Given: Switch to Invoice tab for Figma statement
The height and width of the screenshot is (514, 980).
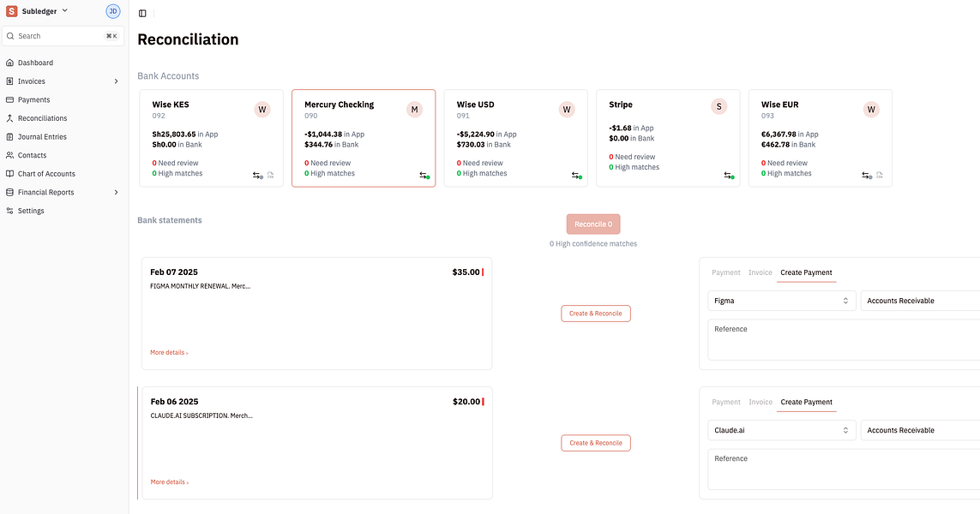Looking at the screenshot, I should coord(761,272).
